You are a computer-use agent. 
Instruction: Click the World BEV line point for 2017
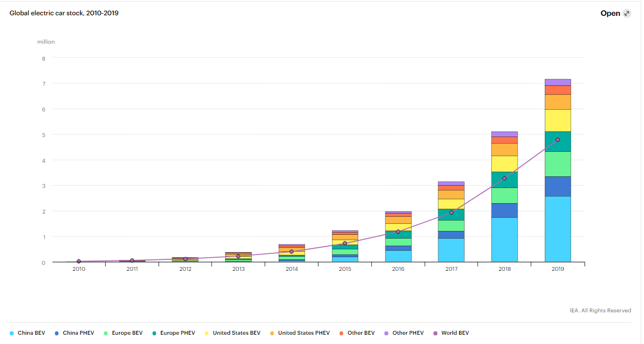point(452,213)
